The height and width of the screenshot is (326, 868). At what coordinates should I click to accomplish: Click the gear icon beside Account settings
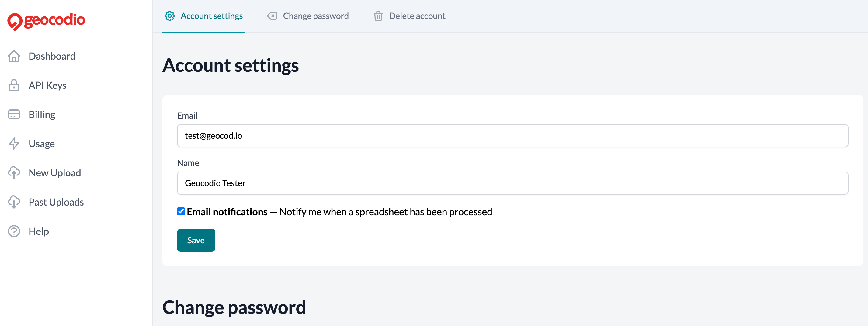(170, 16)
